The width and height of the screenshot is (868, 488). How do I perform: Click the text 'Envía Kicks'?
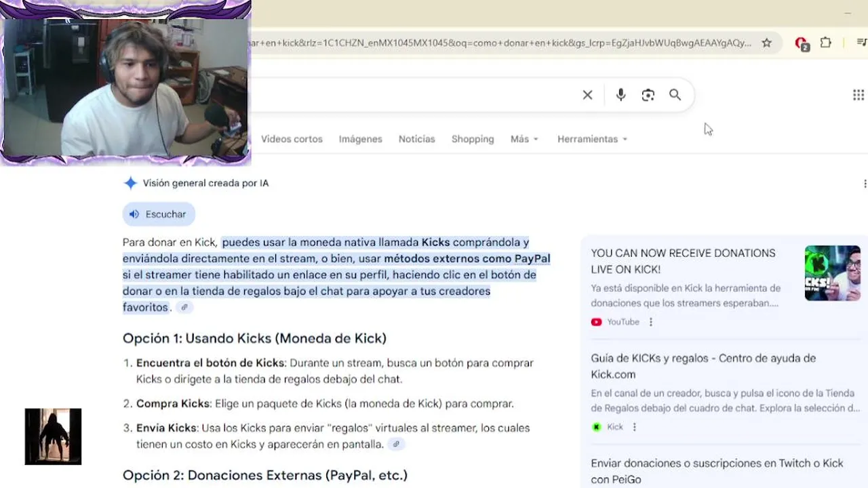(x=167, y=428)
